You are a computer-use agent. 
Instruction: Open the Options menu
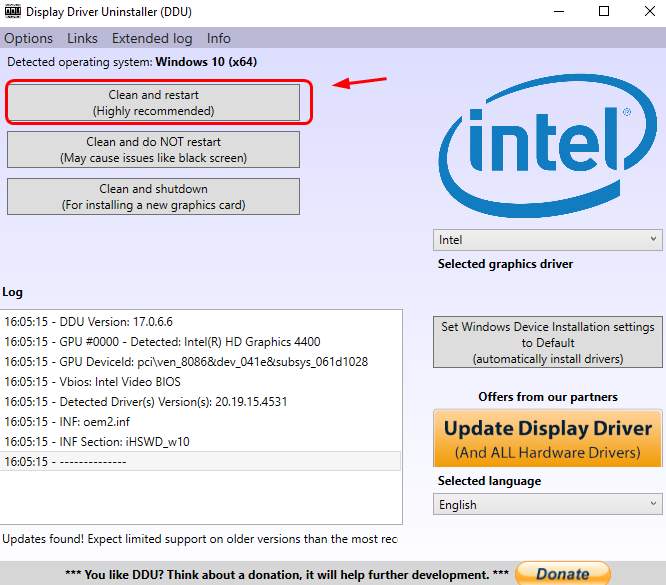click(x=28, y=38)
